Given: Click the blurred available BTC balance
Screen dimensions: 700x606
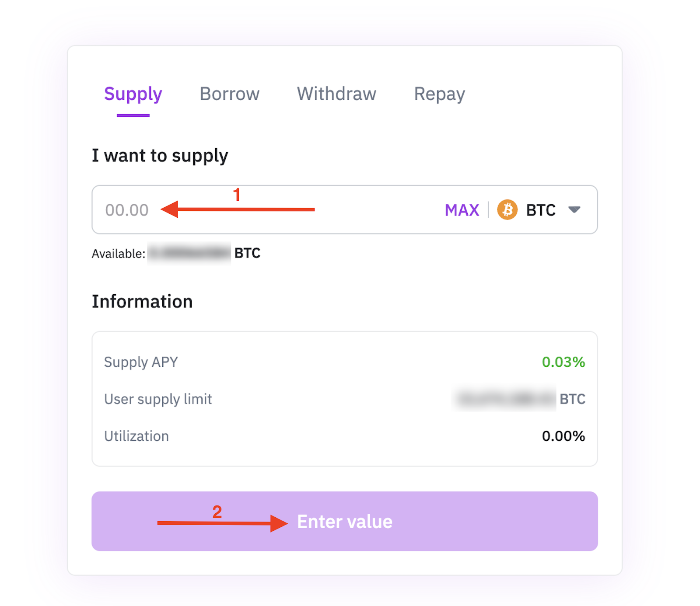Looking at the screenshot, I should (189, 253).
